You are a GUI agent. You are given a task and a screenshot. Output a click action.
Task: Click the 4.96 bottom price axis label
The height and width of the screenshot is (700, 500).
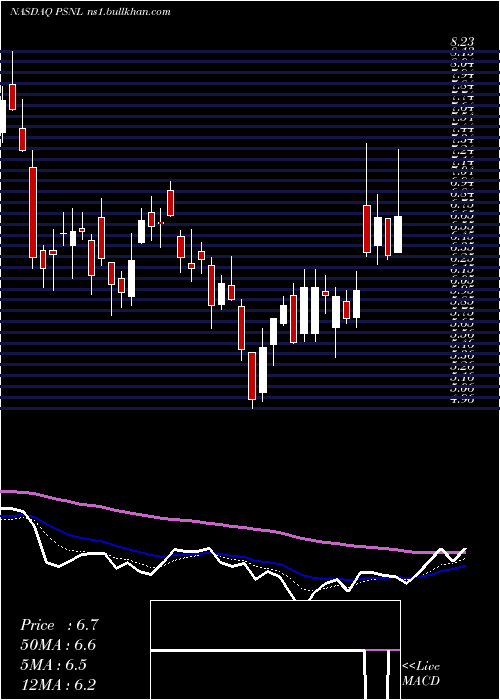[x=462, y=399]
